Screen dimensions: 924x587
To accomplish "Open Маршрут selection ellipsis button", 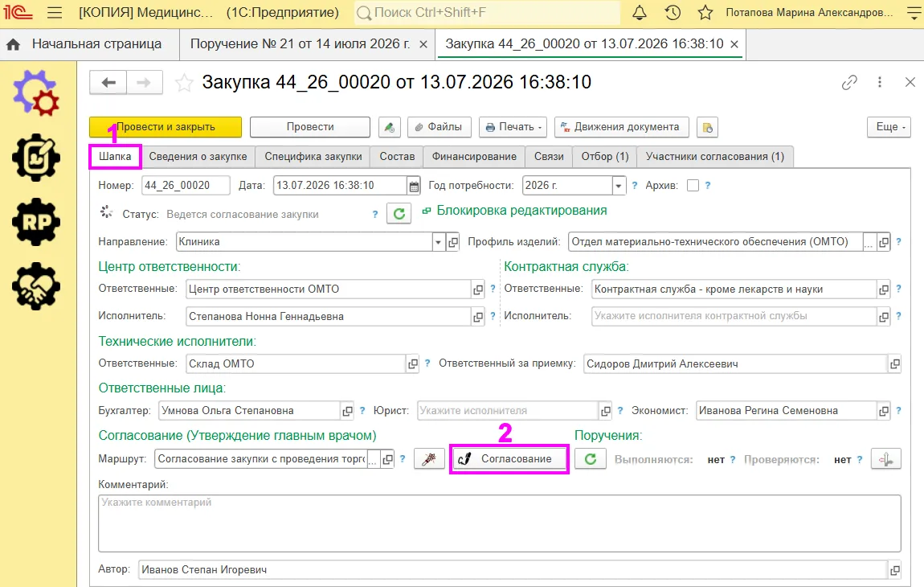I will (x=373, y=459).
